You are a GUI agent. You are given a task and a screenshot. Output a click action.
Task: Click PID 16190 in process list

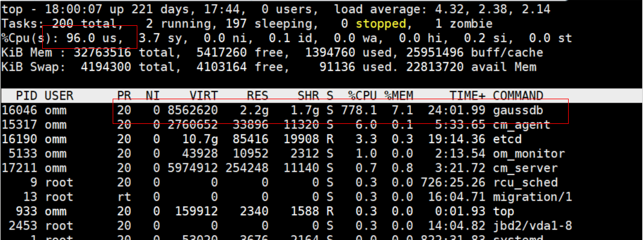click(x=19, y=139)
